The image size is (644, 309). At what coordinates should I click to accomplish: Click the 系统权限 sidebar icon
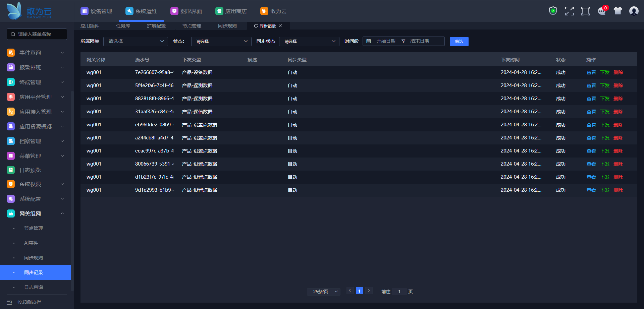pos(11,184)
